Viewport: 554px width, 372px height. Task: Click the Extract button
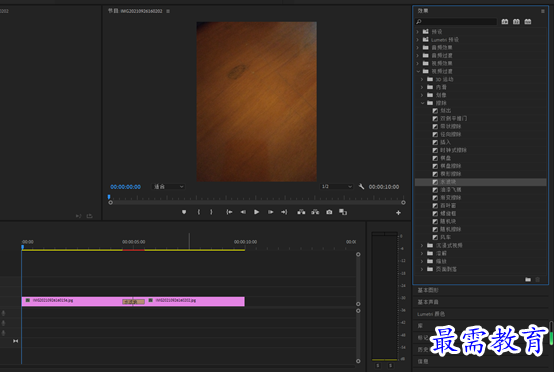(x=315, y=212)
